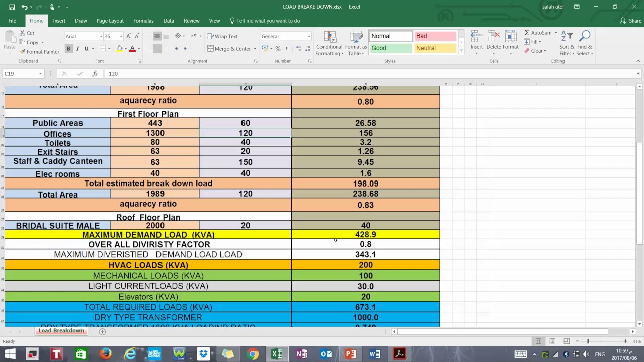This screenshot has width=644, height=362.
Task: Open the Insert ribbon tab
Action: [59, 21]
